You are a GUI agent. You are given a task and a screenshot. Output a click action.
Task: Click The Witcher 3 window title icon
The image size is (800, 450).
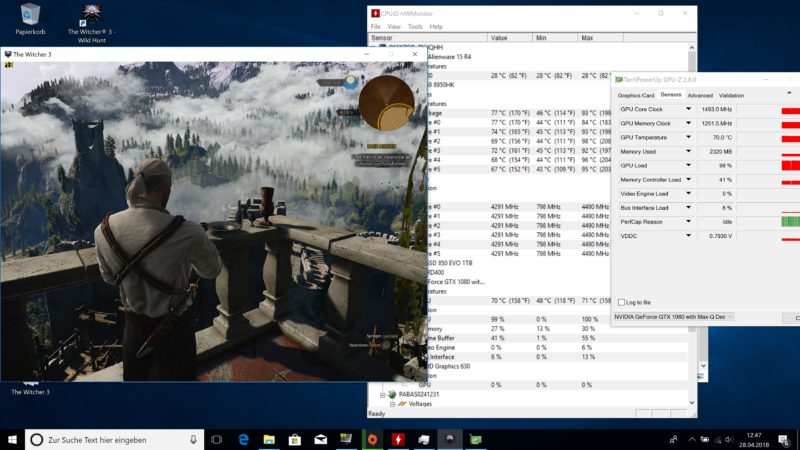[8, 54]
